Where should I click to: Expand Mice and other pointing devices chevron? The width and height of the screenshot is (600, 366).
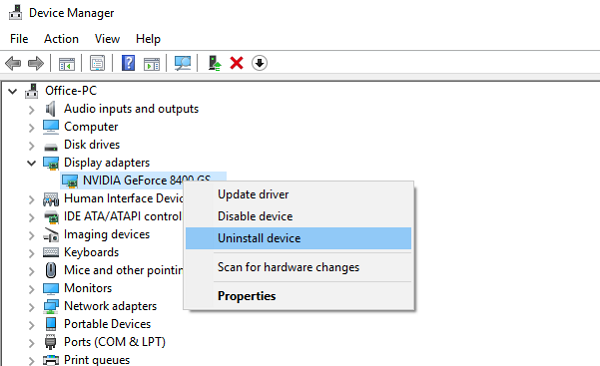coord(31,271)
